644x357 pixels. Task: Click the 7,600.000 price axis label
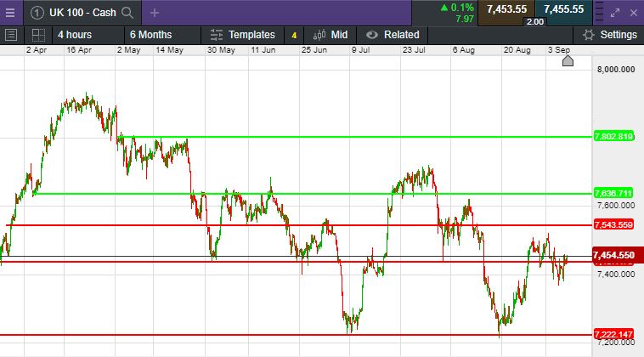616,206
